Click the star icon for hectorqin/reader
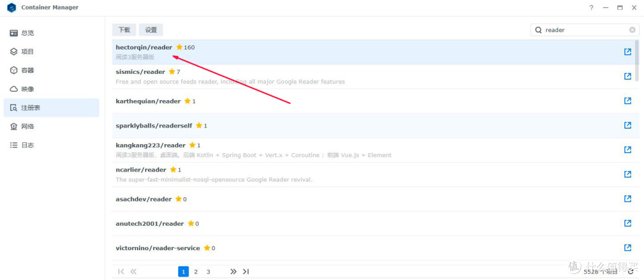644x280 pixels. pos(179,47)
